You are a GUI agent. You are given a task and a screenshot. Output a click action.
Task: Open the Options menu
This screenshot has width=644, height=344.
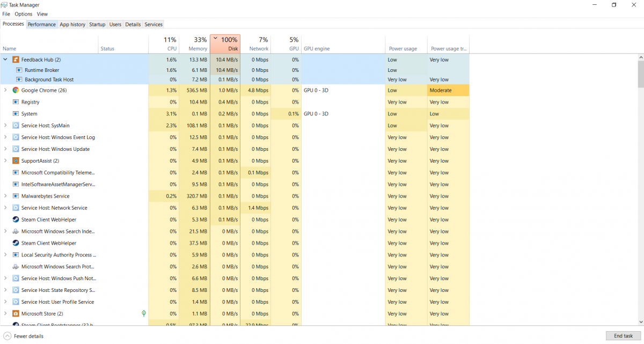24,14
